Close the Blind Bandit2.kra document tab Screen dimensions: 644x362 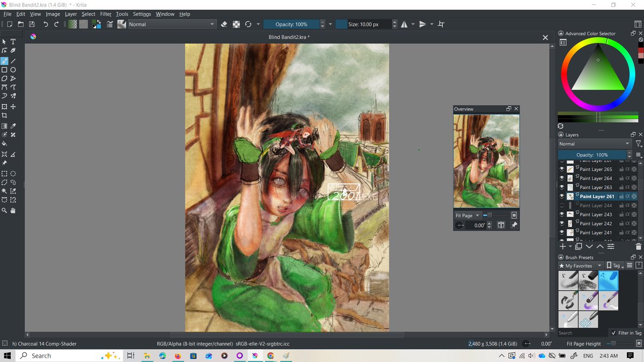click(545, 38)
